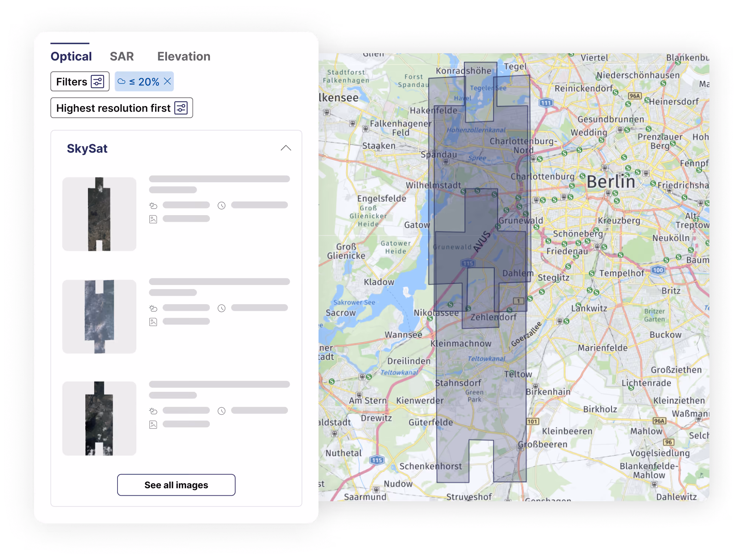Screen dimensions: 739x560
Task: Click the Lichtenrade label on the map
Action: click(x=646, y=383)
